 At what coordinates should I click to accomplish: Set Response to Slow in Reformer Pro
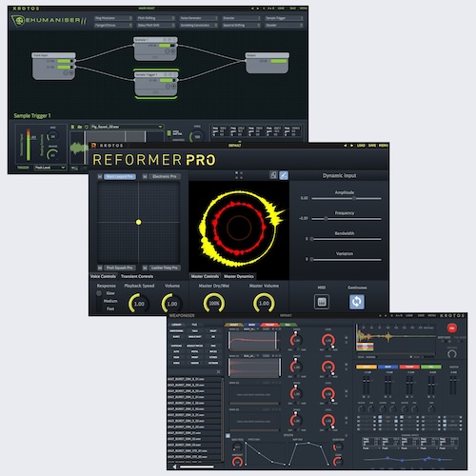(110, 293)
